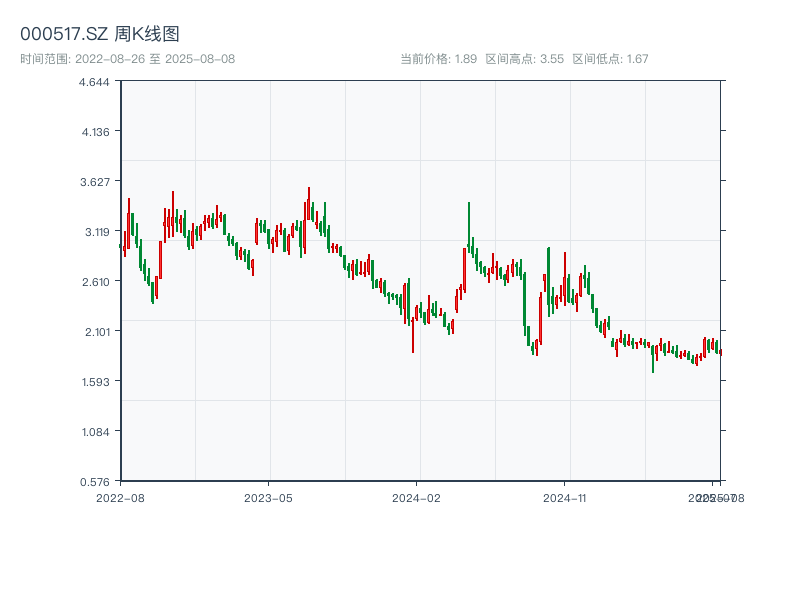The height and width of the screenshot is (600, 800).
Task: Click the 区间低点 1.67 label
Action: [610, 59]
